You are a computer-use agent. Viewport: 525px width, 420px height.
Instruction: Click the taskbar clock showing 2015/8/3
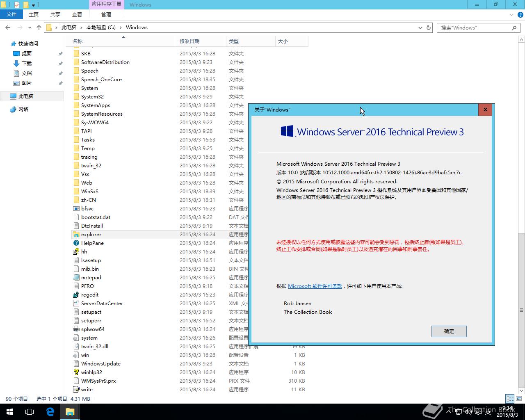tap(508, 412)
